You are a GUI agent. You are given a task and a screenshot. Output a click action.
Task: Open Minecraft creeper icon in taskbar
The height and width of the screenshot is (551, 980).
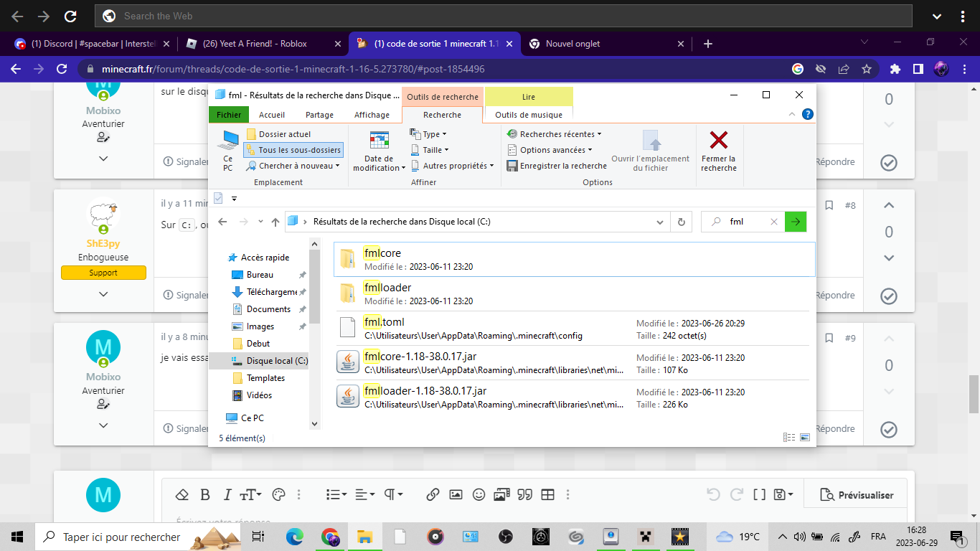(646, 536)
